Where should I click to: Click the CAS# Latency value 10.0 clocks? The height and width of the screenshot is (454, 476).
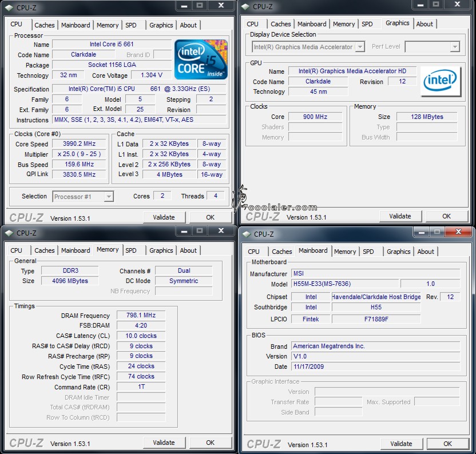click(141, 336)
